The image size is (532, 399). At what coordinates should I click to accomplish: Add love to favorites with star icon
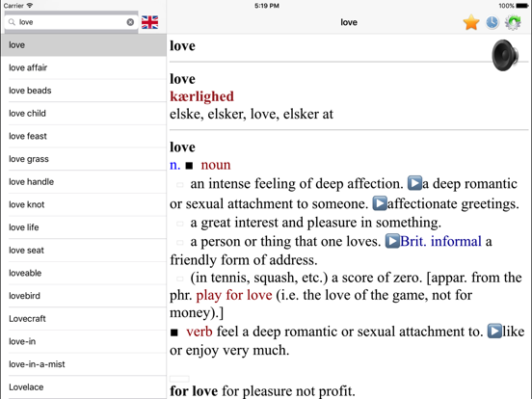tap(471, 22)
